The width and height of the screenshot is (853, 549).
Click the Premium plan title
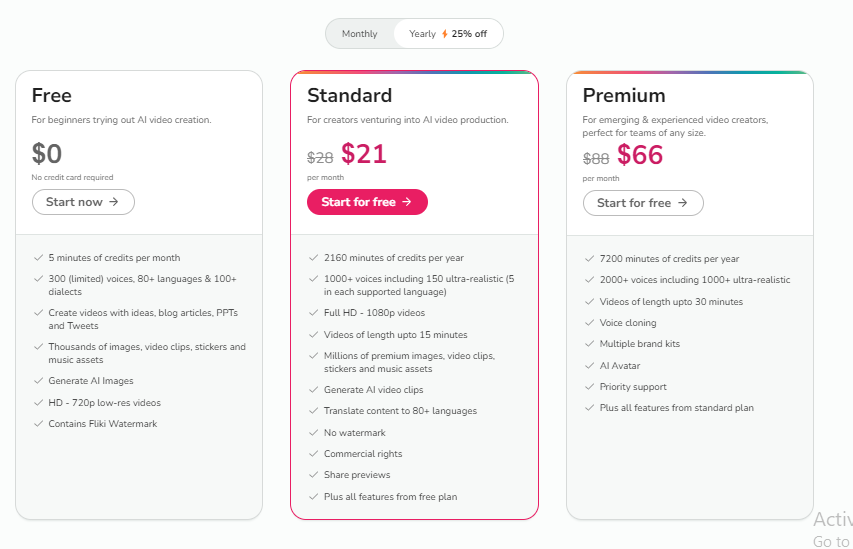624,95
